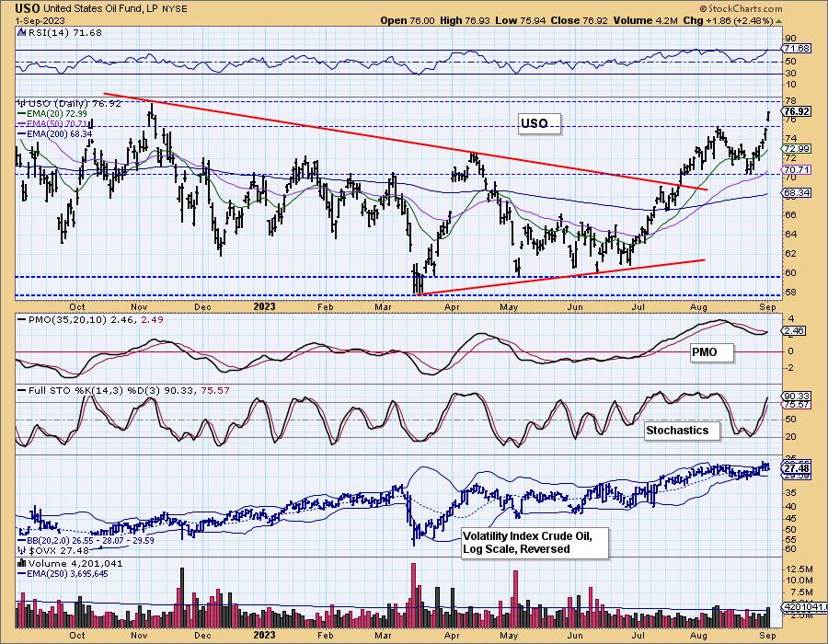
Task: Click the Stochastics annotation box
Action: [x=683, y=431]
